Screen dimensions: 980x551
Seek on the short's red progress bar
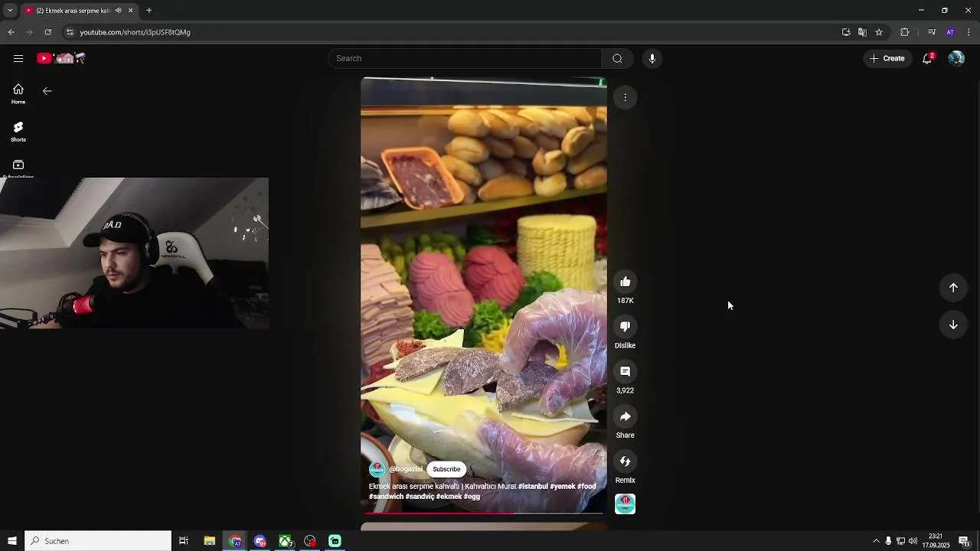tap(483, 513)
